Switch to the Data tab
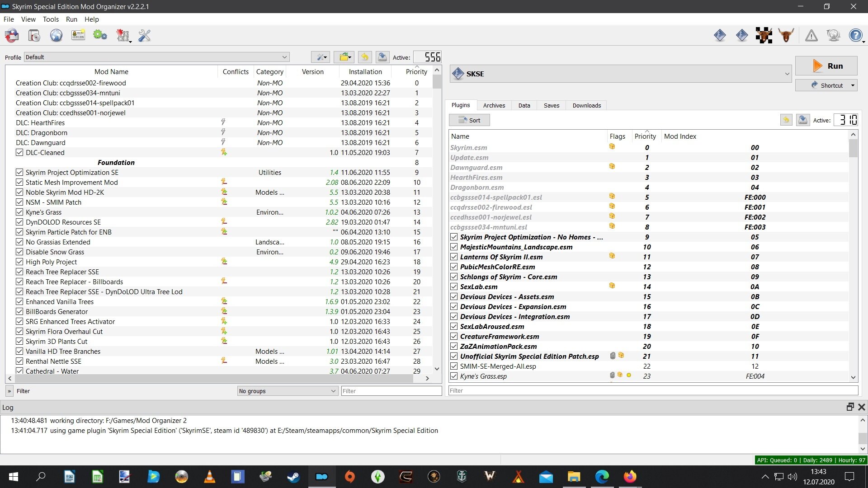The height and width of the screenshot is (488, 868). (x=524, y=105)
